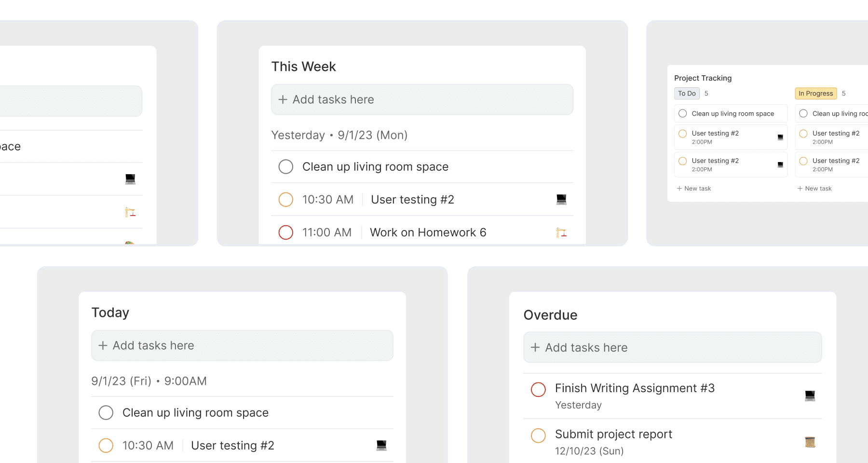This screenshot has width=868, height=463.
Task: Check Clean up living room space in To Do column
Action: click(x=683, y=113)
